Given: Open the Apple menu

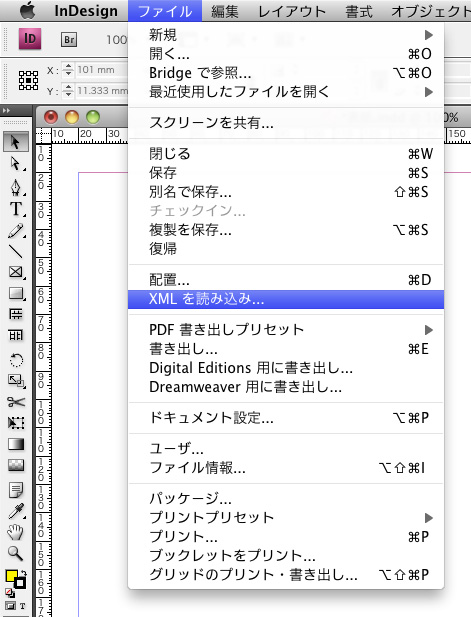Looking at the screenshot, I should coord(28,11).
